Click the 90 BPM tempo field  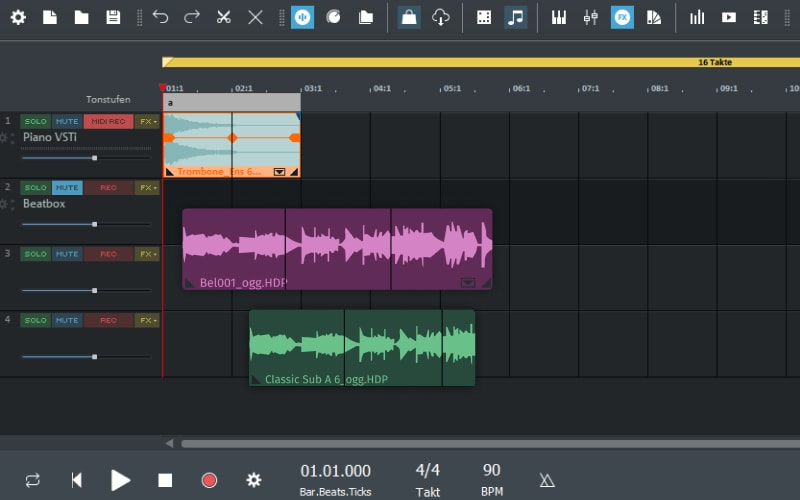491,476
